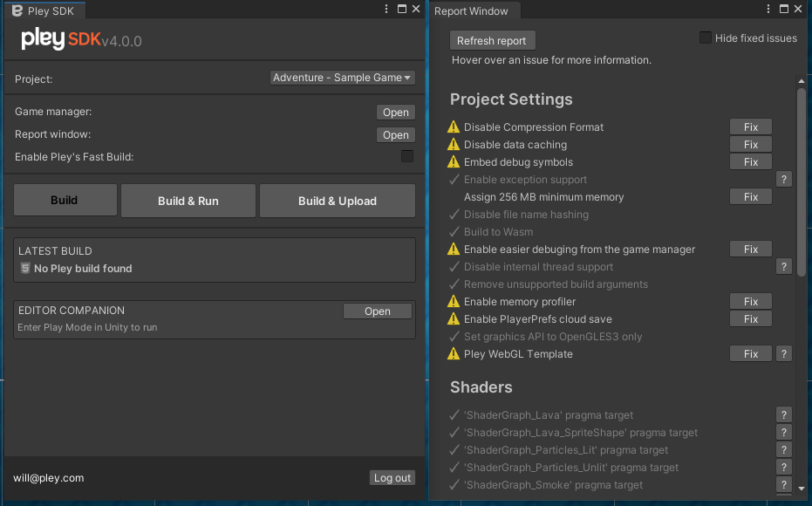Open help for ShaderGraph_Particles_Lit pragma target

click(783, 449)
